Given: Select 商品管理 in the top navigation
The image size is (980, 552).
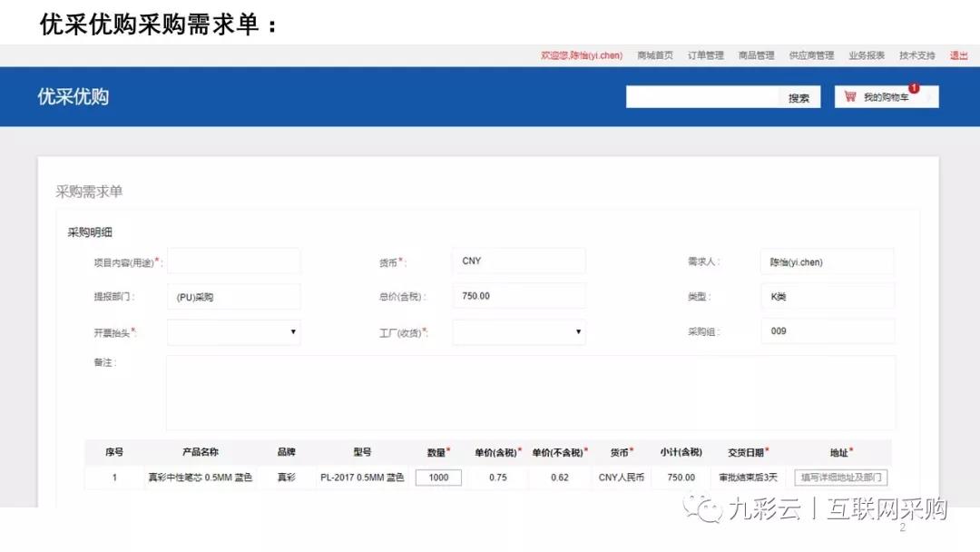Looking at the screenshot, I should pyautogui.click(x=756, y=55).
